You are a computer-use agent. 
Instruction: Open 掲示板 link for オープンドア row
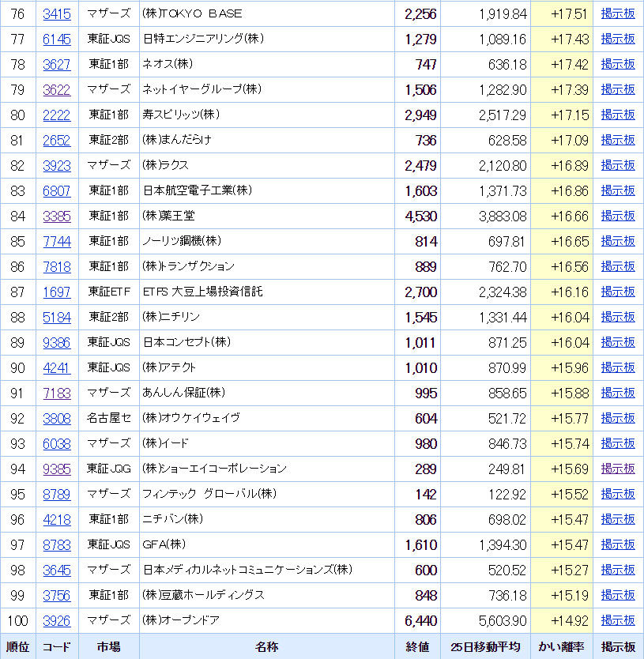coord(618,620)
